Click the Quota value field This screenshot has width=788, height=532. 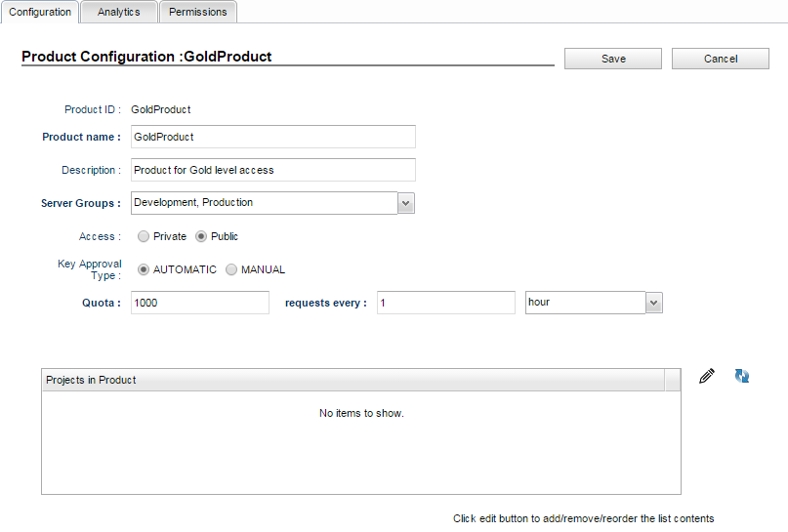pos(200,303)
